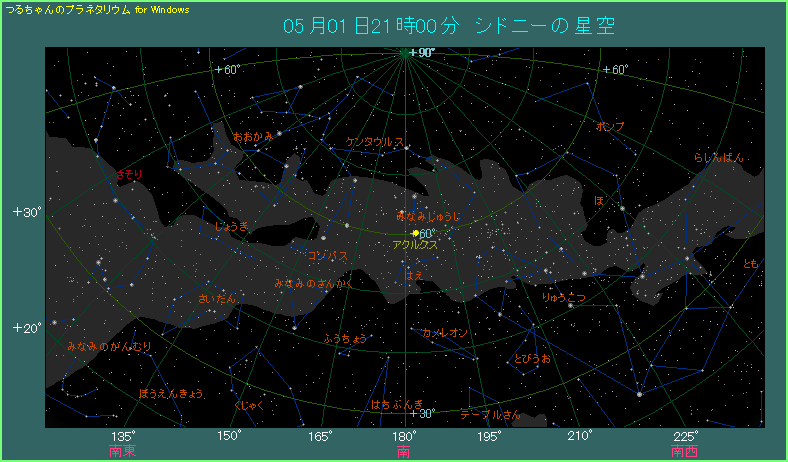The image size is (788, 462).
Task: Click the +30° altitude label on left axis
Action: pyautogui.click(x=25, y=213)
